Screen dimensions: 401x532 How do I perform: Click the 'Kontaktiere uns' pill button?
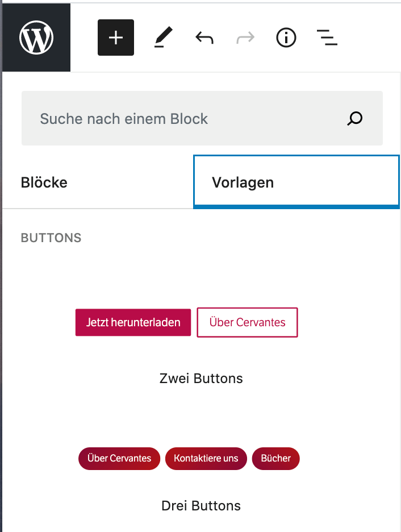pyautogui.click(x=206, y=459)
